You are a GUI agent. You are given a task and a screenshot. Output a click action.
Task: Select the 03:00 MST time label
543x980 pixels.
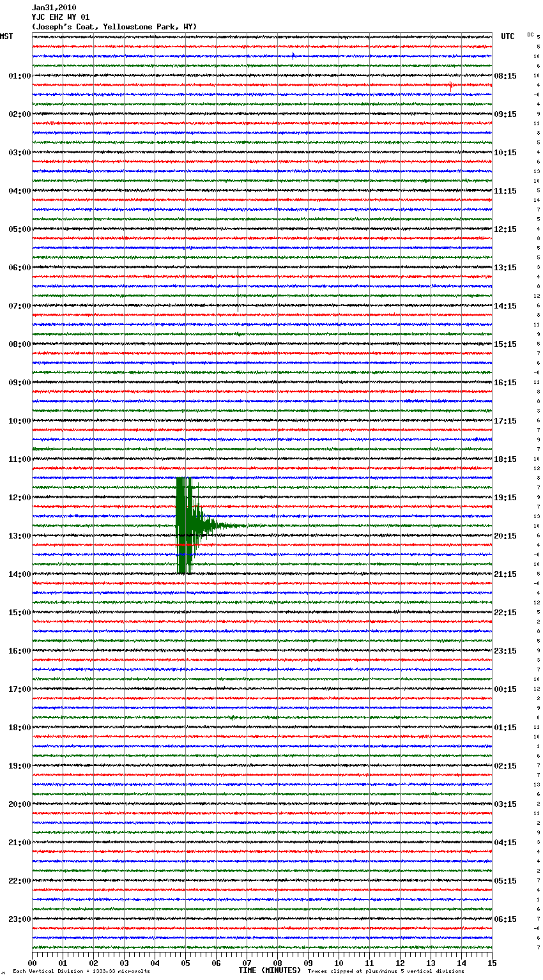point(20,153)
